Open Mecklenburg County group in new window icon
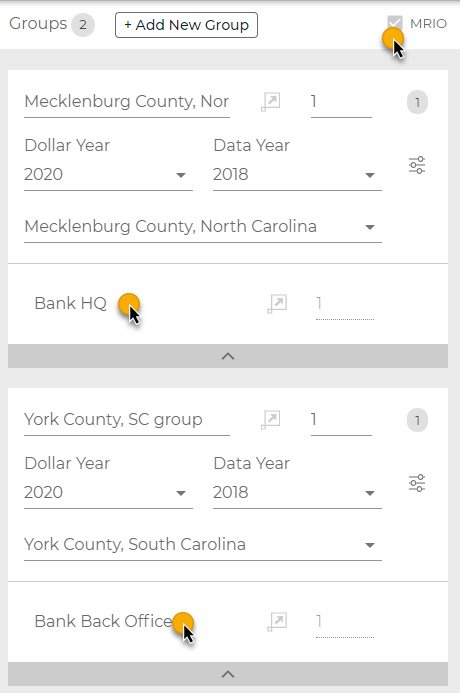The height and width of the screenshot is (693, 460). (x=270, y=102)
